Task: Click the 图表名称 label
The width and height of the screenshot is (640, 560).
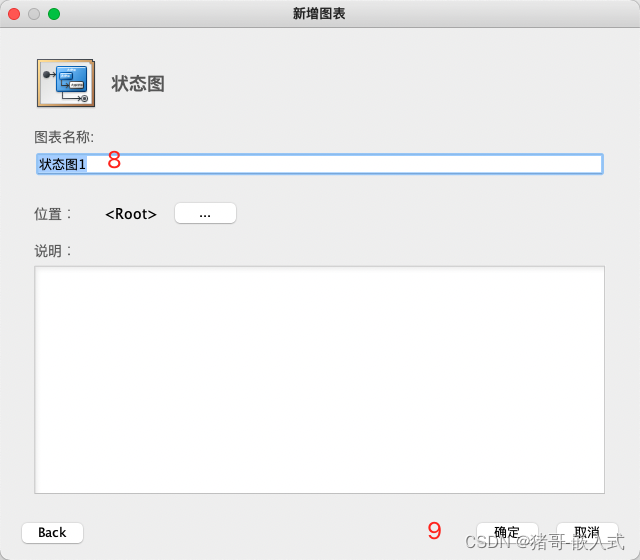Action: (64, 137)
